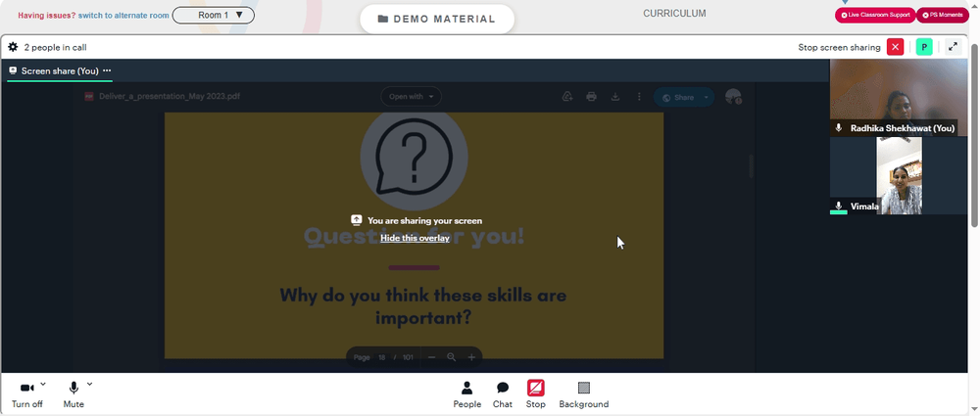Click the PDF zoom magnifier icon

click(451, 357)
